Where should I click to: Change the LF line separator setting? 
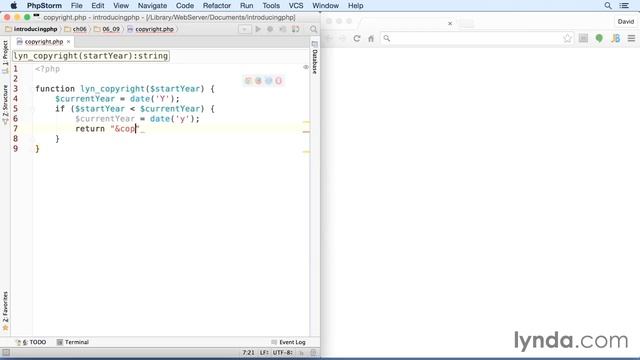click(x=264, y=353)
